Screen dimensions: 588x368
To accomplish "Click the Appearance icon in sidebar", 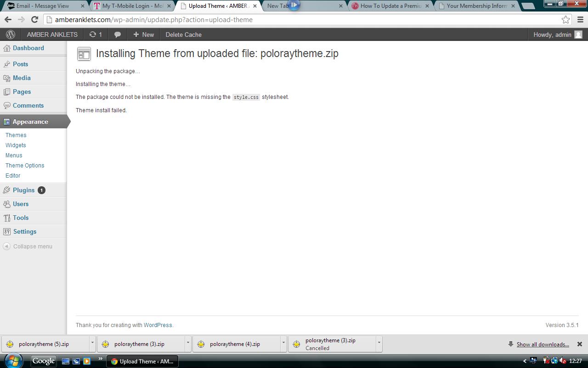I will [6, 121].
